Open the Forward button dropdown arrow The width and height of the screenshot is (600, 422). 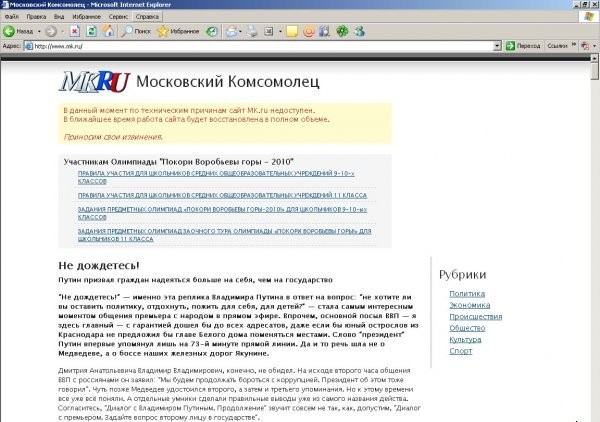tap(62, 31)
